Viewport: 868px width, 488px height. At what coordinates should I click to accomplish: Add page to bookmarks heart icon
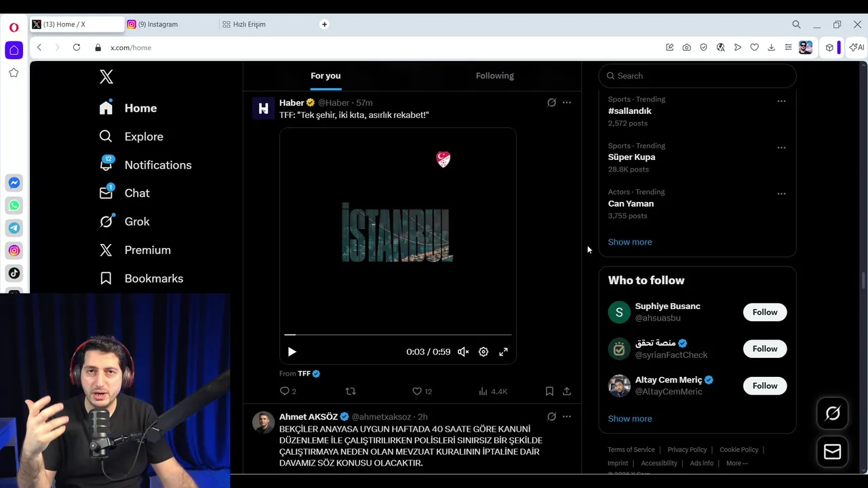tap(754, 47)
